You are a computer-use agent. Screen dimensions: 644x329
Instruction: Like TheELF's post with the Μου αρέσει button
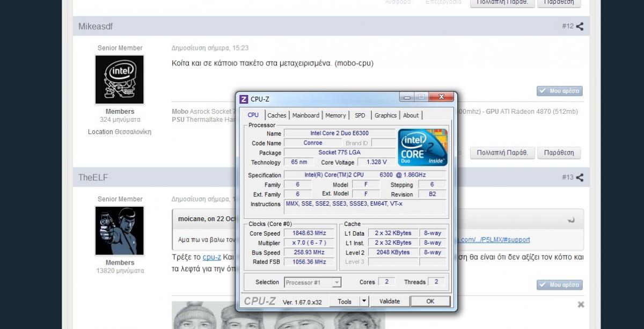pos(560,284)
